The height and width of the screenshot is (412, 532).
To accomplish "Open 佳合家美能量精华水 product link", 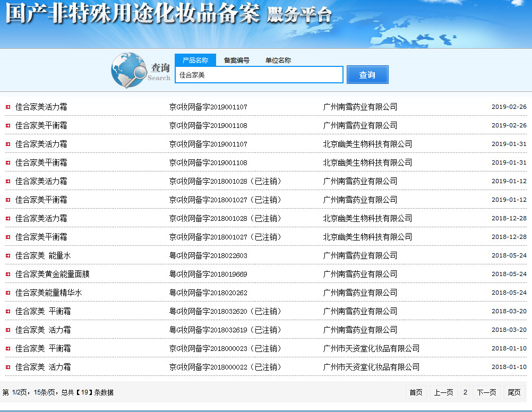I will tap(49, 293).
